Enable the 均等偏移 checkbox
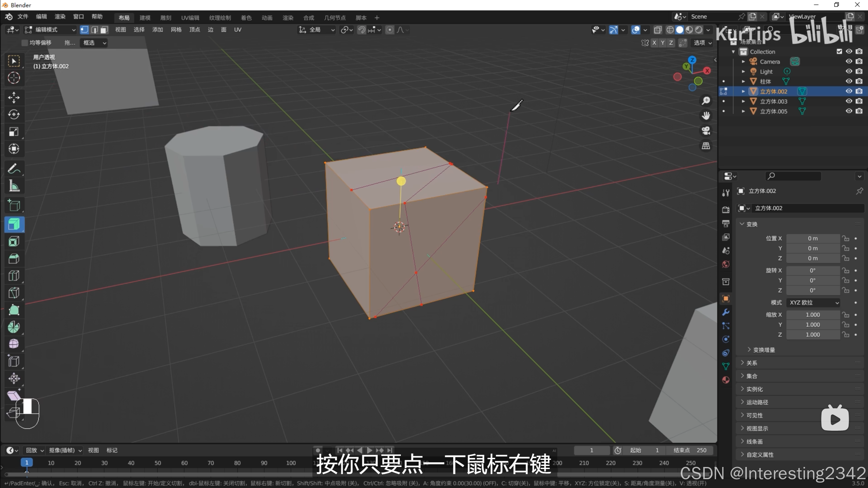Viewport: 868px width, 488px height. [x=24, y=43]
